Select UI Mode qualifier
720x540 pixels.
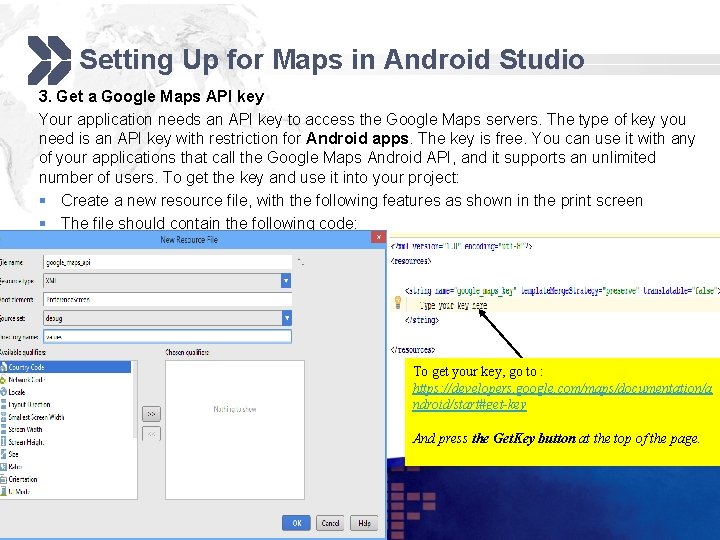click(x=19, y=491)
